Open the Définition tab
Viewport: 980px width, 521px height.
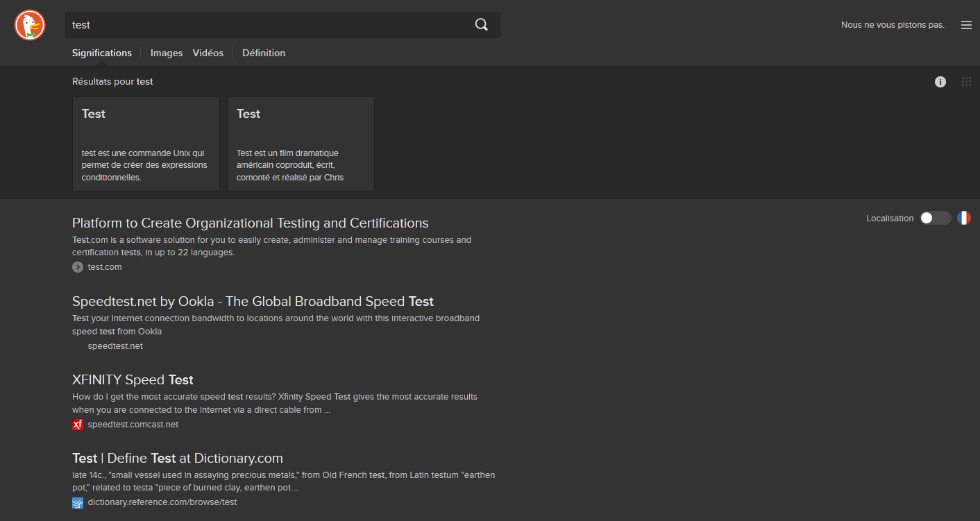(264, 53)
